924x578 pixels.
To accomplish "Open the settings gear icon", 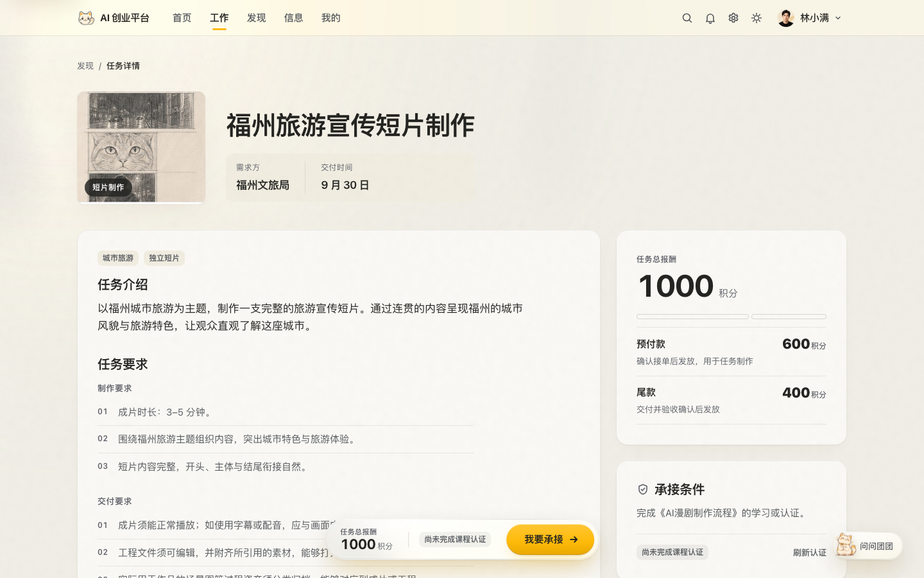I will tap(733, 18).
